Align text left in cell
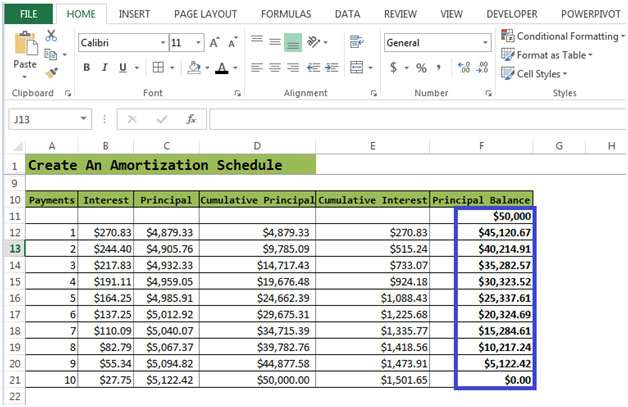 click(257, 67)
